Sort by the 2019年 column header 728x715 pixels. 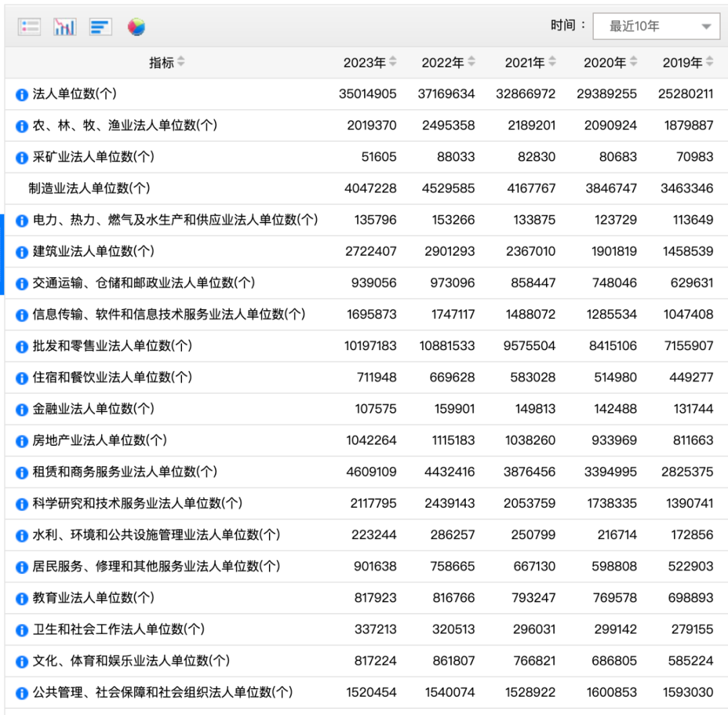(x=688, y=62)
